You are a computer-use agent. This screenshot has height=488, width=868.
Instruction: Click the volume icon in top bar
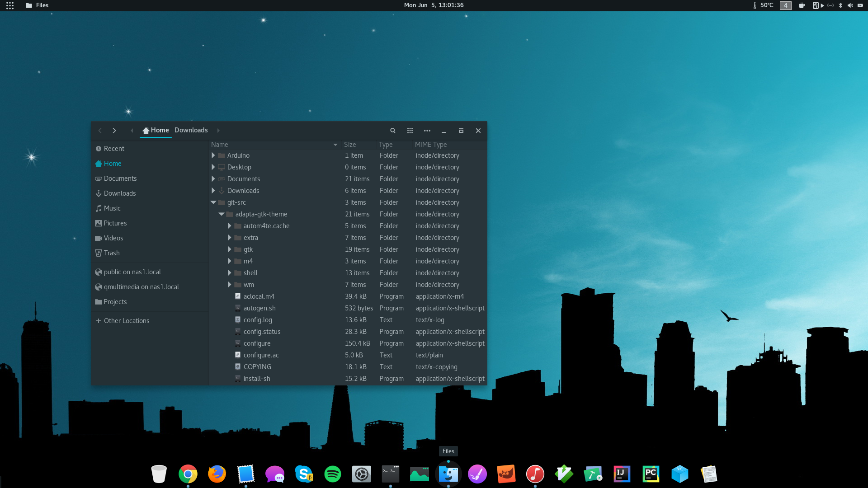click(x=850, y=5)
